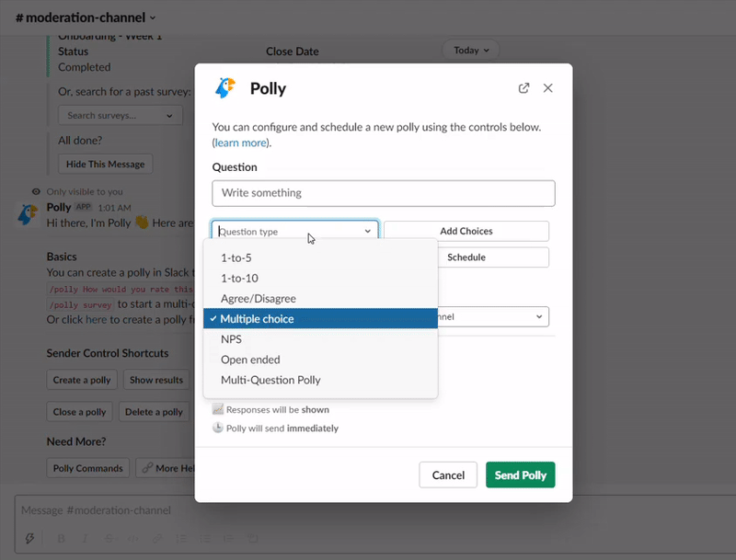The image size is (736, 560).
Task: Toggle italic formatting in message composer
Action: (x=85, y=539)
